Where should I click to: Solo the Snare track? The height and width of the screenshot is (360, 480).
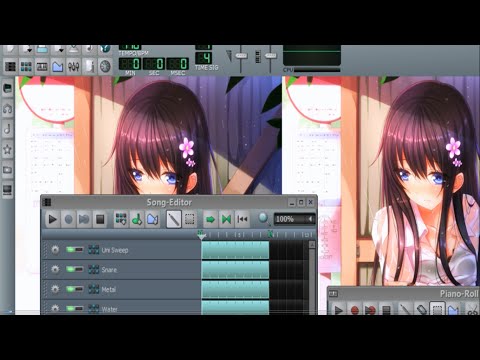pos(79,269)
